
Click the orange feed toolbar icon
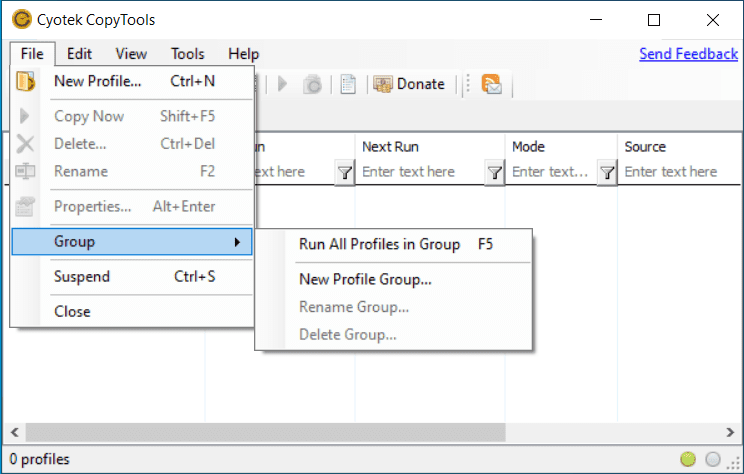(x=491, y=84)
